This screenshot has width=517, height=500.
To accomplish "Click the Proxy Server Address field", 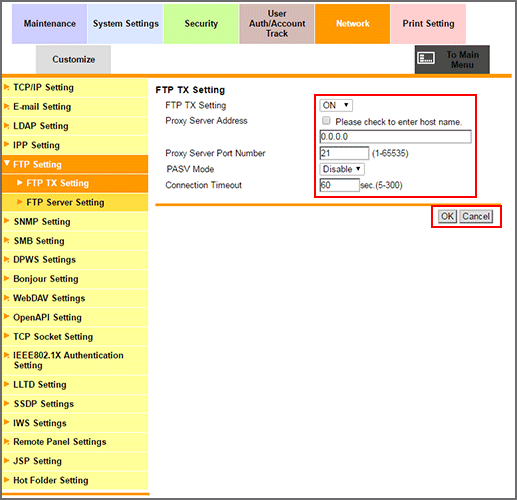I will 395,137.
